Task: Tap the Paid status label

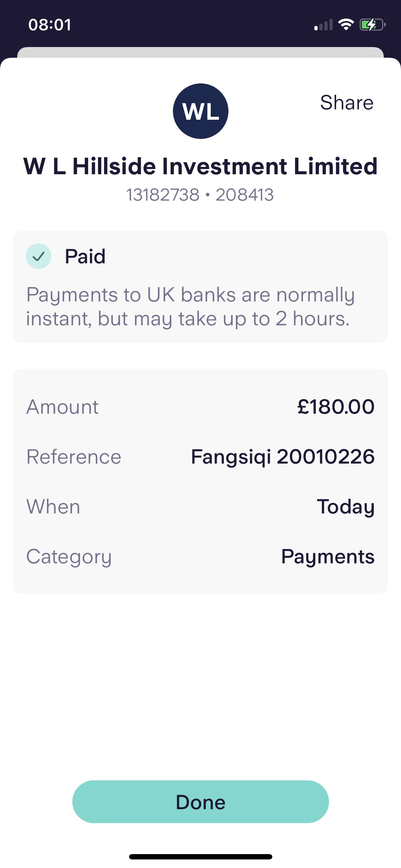Action: click(x=85, y=256)
